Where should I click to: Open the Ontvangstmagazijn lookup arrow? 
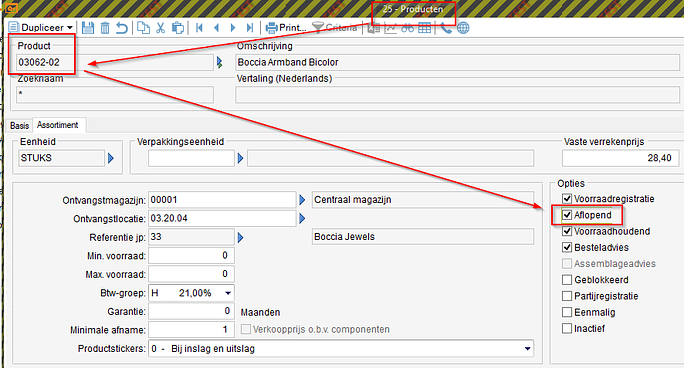tap(302, 200)
